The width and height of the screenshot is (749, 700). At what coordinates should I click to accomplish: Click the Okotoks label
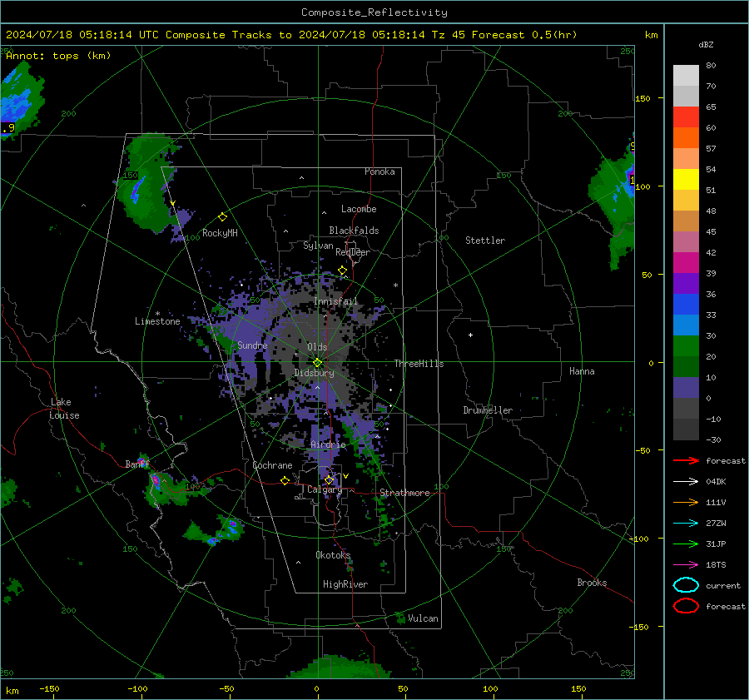click(333, 555)
